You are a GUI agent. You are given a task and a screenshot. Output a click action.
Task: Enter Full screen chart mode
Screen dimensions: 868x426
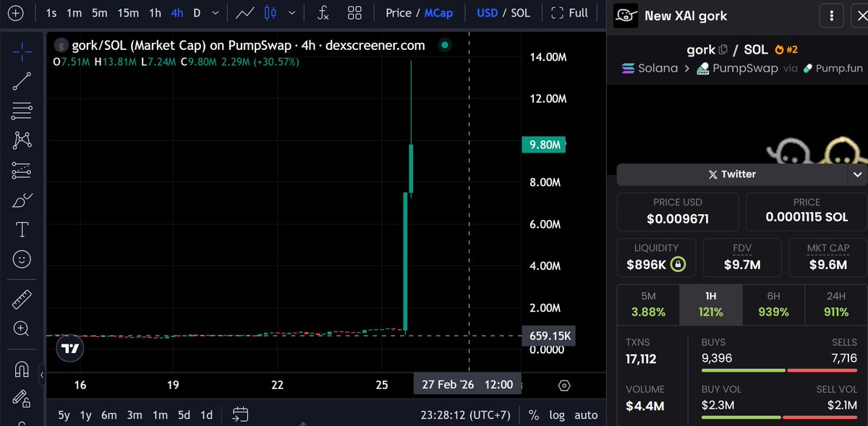coord(569,13)
